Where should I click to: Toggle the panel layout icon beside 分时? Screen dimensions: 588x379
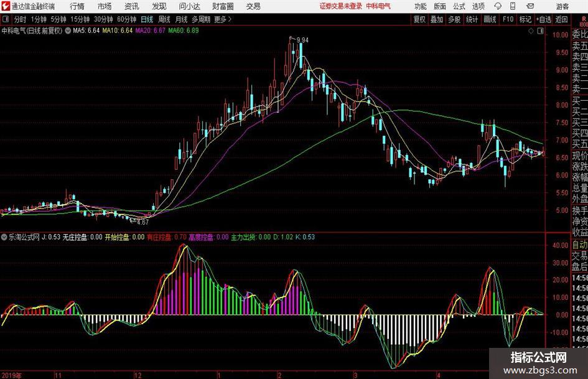pos(5,19)
